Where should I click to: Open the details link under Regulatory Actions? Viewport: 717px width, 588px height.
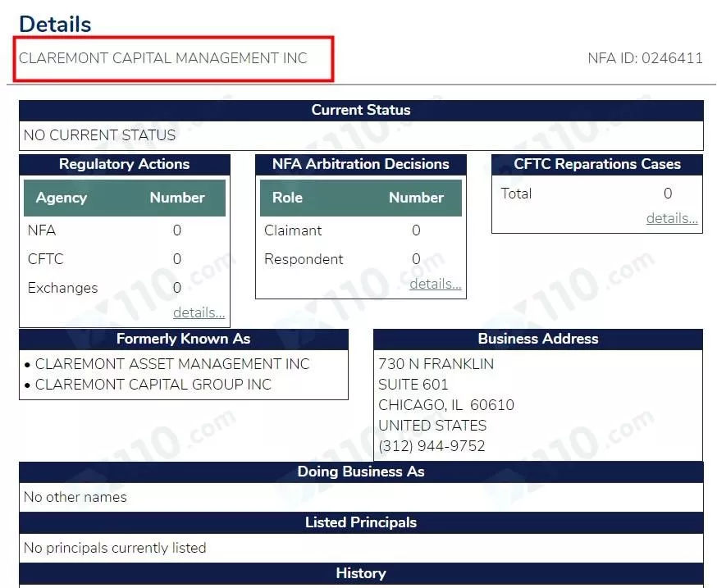click(x=199, y=312)
